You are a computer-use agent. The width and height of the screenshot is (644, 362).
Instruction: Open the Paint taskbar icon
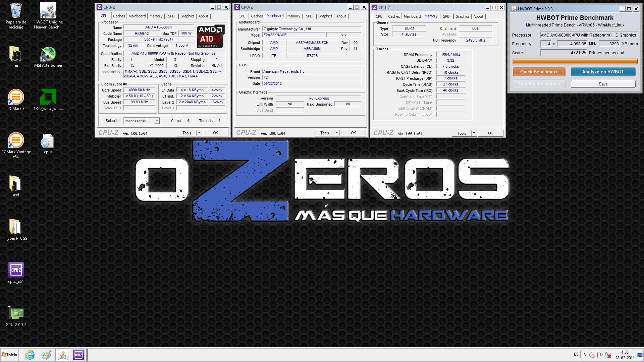pos(46,355)
